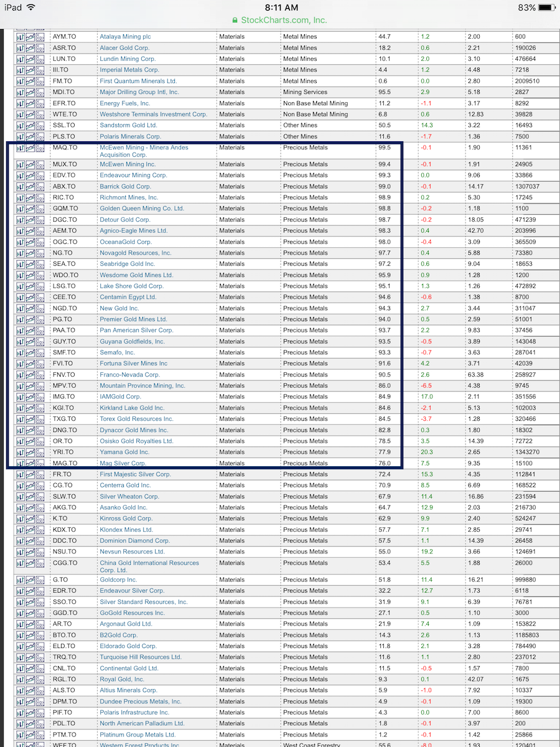Open SharpChart bar icon for G.TO
The image size is (560, 747).
pos(20,580)
